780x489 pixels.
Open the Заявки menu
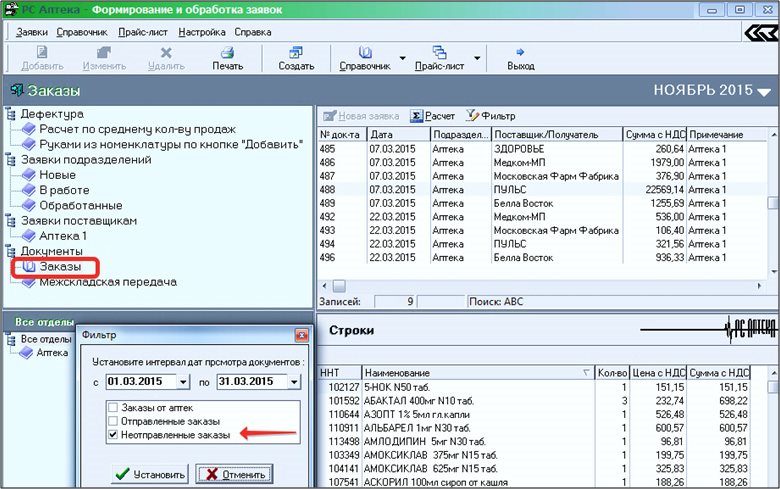pos(34,32)
